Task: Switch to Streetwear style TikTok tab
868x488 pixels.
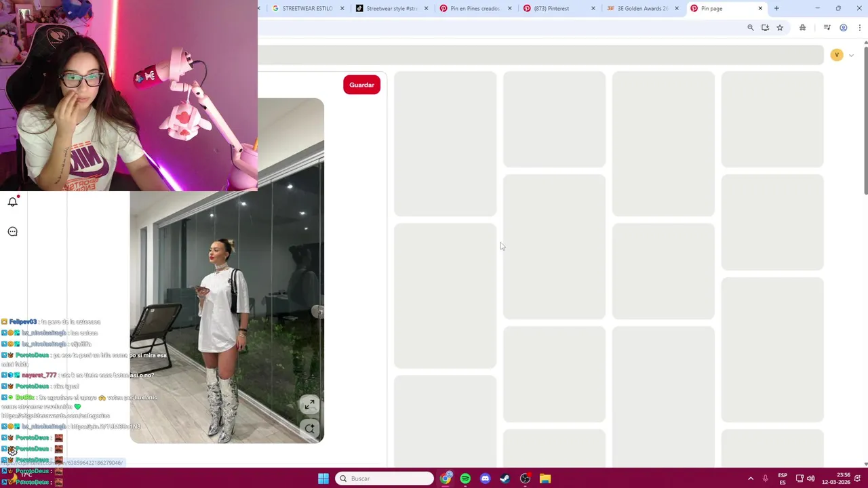Action: click(x=391, y=8)
